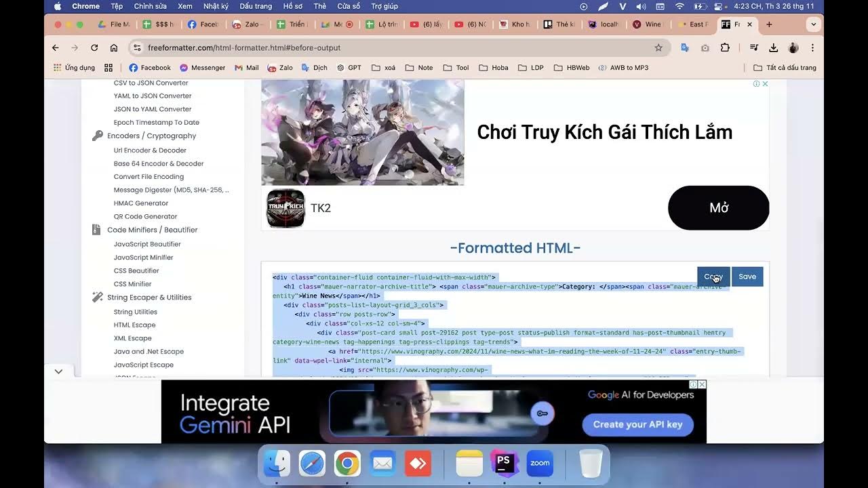This screenshot has width=868, height=488.
Task: Switch to the localhost tab
Action: tap(603, 24)
